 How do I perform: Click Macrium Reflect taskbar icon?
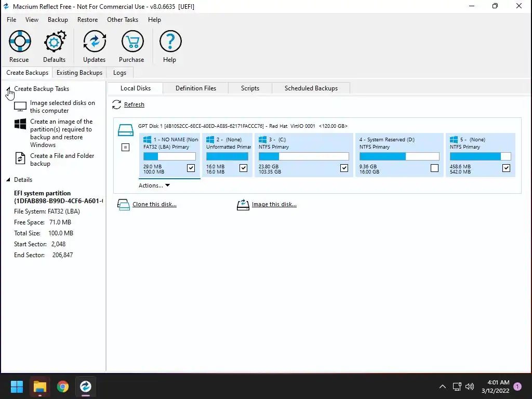pyautogui.click(x=86, y=387)
